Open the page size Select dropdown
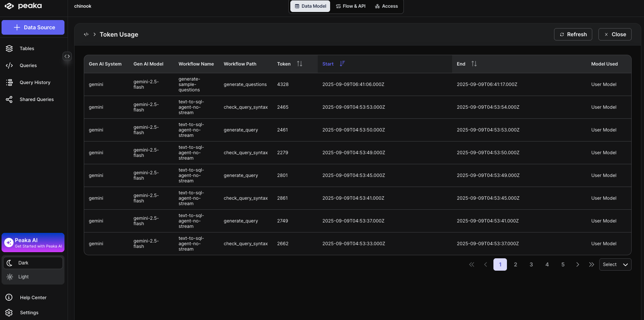This screenshot has width=644, height=320. [x=615, y=264]
